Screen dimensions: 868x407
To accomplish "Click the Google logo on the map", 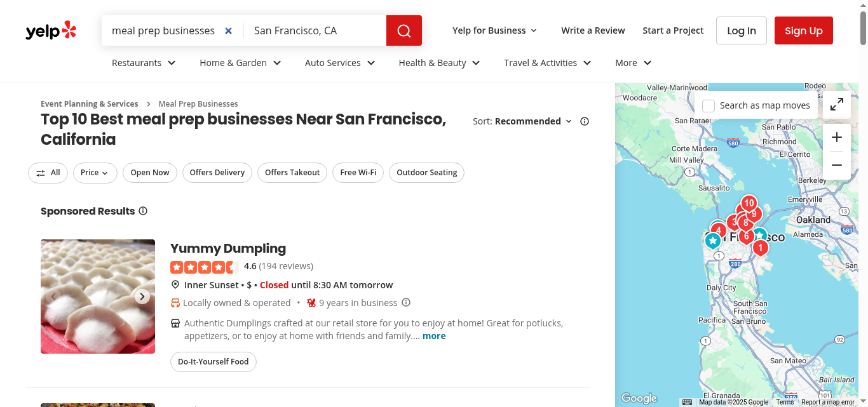I will click(639, 398).
